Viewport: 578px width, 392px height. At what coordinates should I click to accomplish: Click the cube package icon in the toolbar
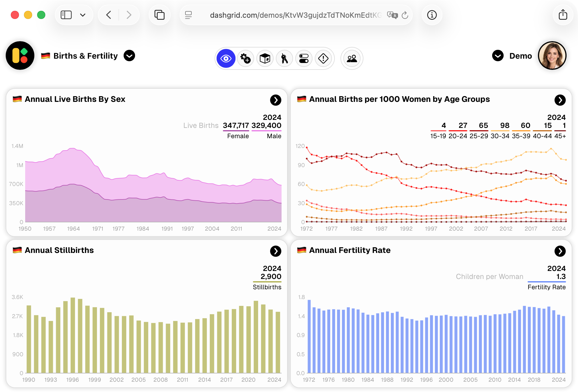coord(265,58)
